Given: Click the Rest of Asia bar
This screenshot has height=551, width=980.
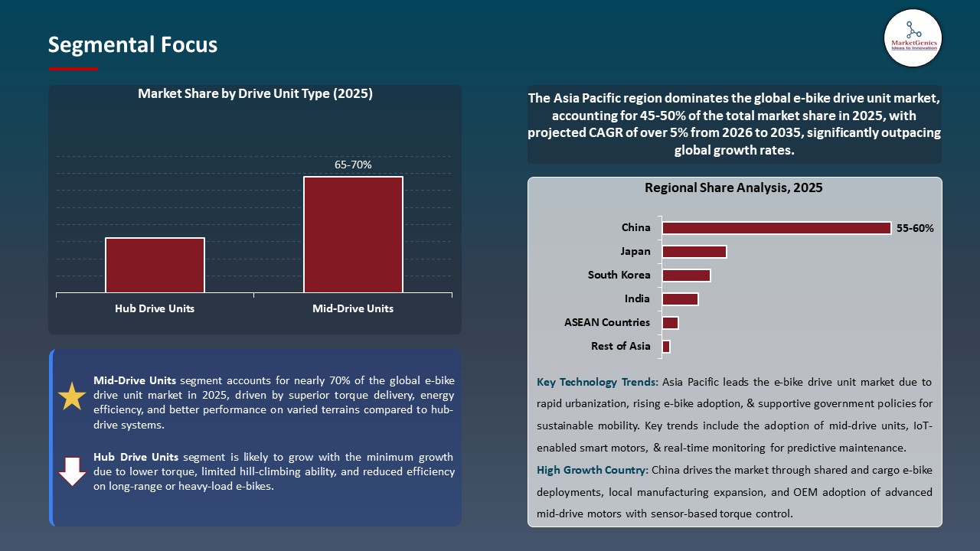Looking at the screenshot, I should coord(666,347).
